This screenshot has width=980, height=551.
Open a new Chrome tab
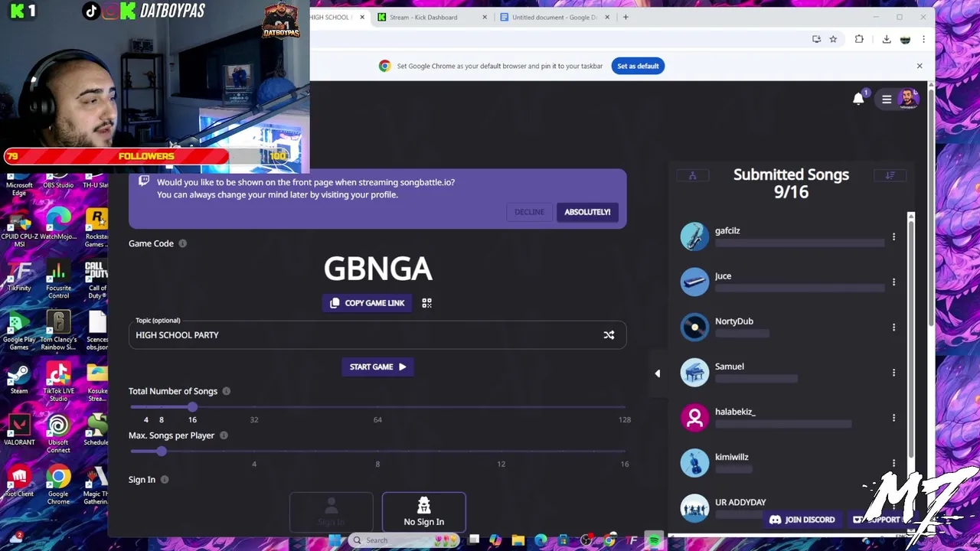(x=626, y=17)
